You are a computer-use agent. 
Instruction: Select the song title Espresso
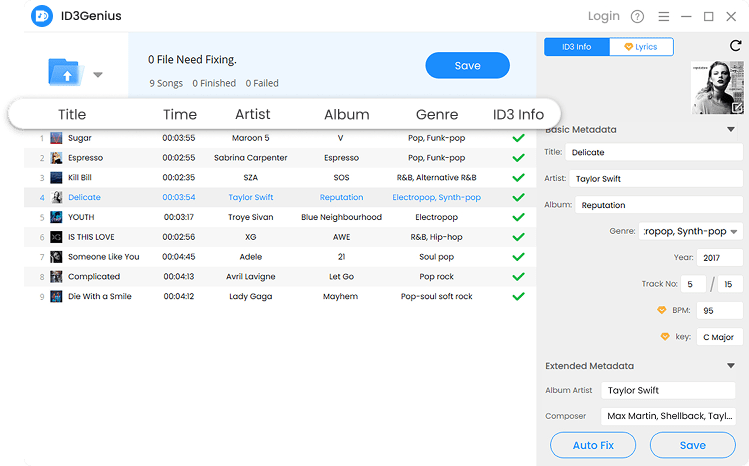click(85, 158)
